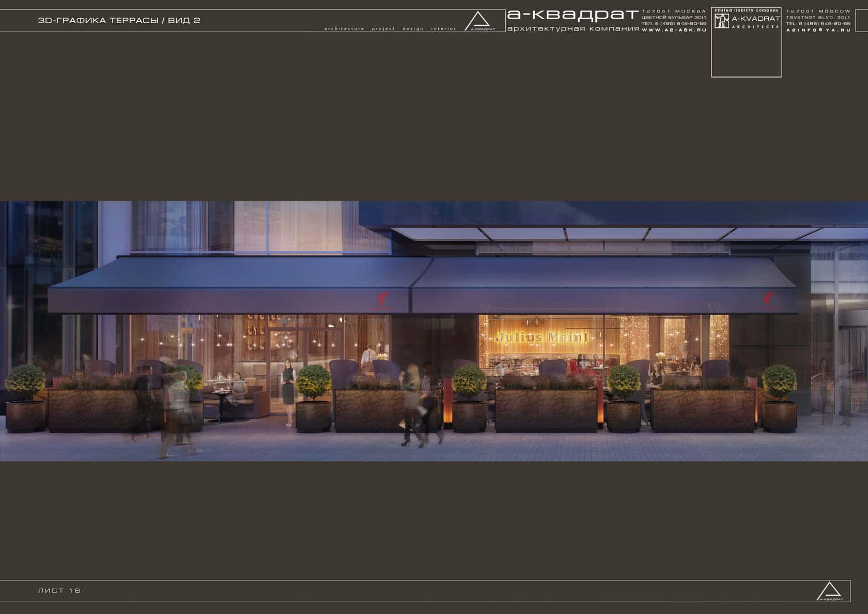The height and width of the screenshot is (614, 868).
Task: Click the address line '127051 МОСКВА'
Action: click(x=674, y=11)
